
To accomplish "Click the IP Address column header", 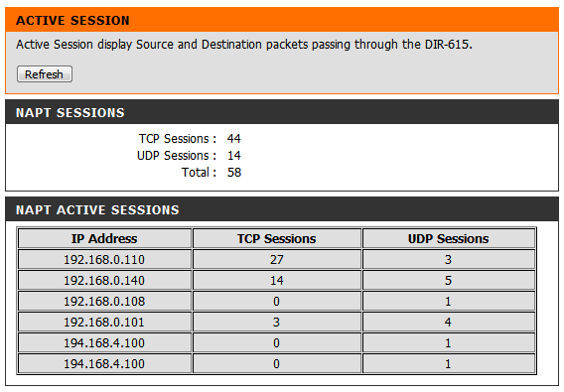I will click(x=104, y=238).
